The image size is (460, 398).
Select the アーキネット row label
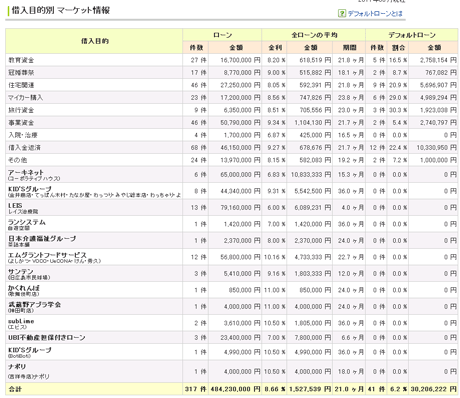26,172
